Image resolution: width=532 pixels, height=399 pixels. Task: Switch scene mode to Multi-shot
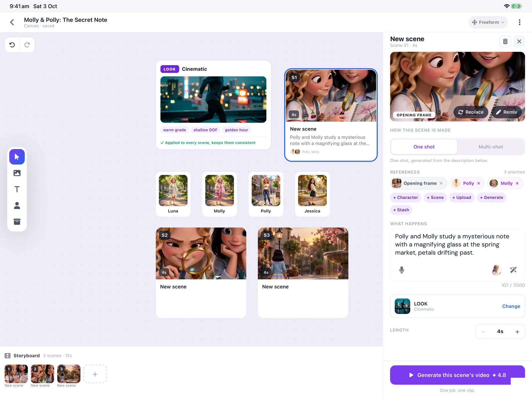click(491, 147)
